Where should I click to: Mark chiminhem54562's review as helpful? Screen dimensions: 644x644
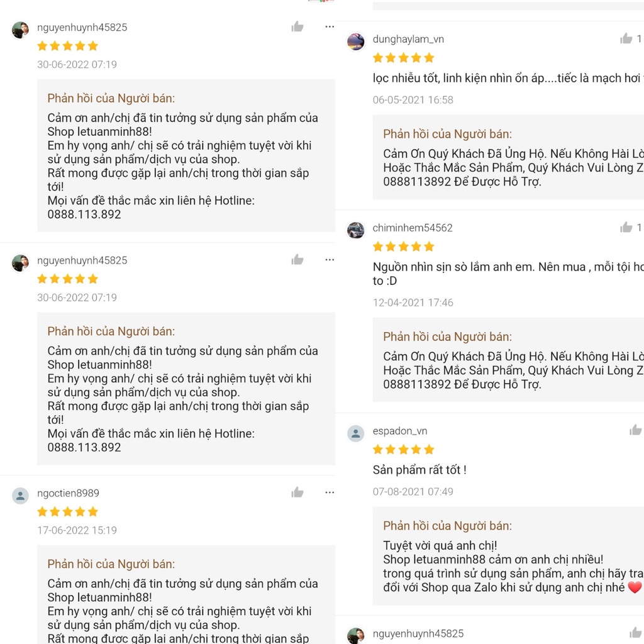[626, 228]
